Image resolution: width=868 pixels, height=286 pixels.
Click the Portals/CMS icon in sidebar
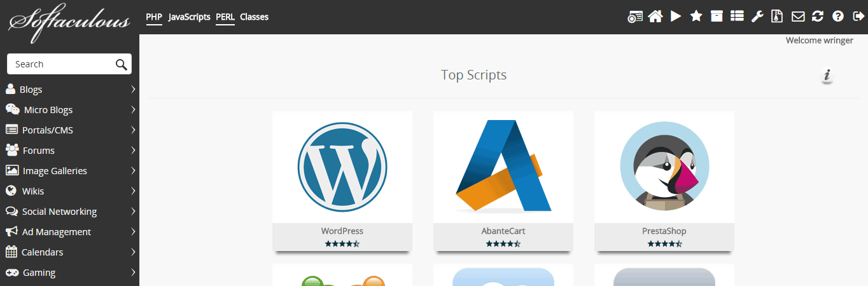coord(11,130)
